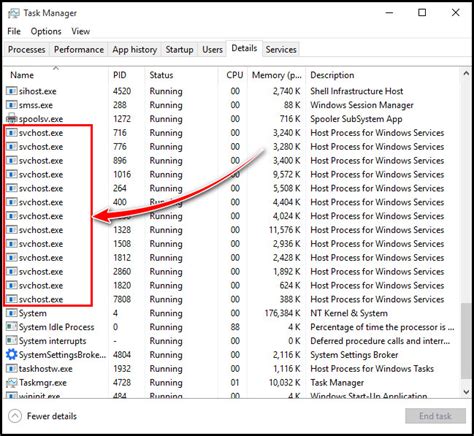
Task: Click the Windows Session Manager description
Action: coord(362,105)
